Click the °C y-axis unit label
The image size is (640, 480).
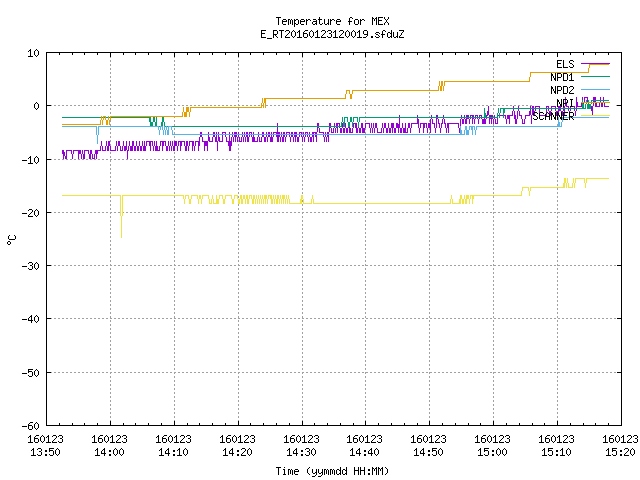tap(11, 240)
